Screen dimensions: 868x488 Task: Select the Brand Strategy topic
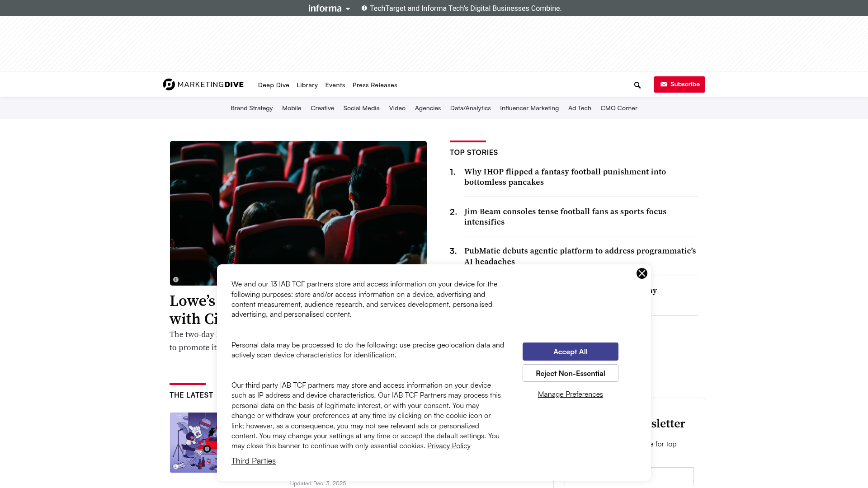click(252, 108)
